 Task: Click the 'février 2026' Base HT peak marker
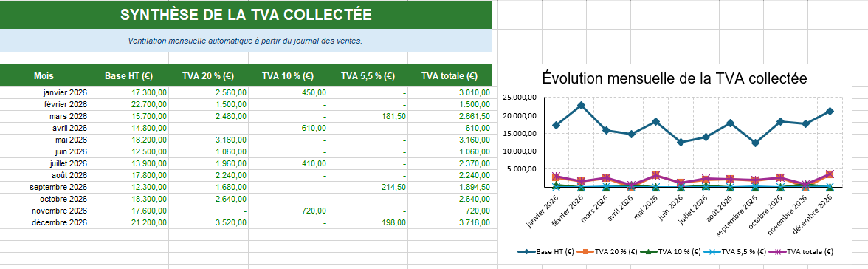pyautogui.click(x=582, y=106)
